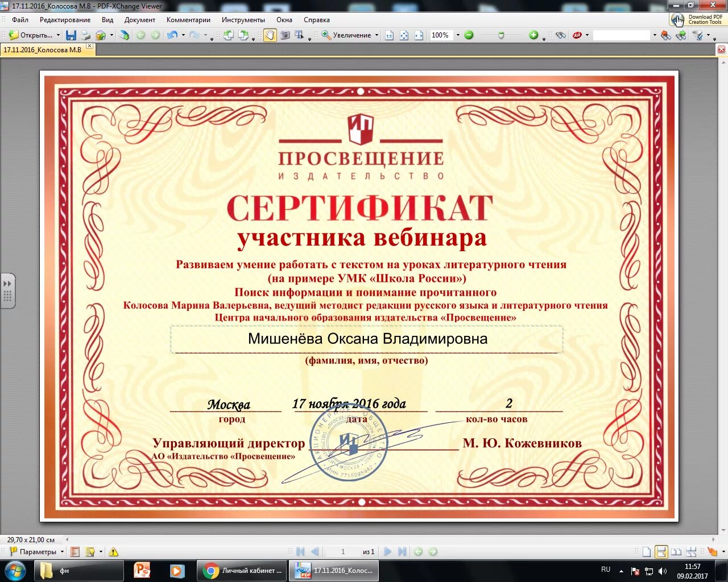Click the find previous binoculars icon

tap(665, 35)
